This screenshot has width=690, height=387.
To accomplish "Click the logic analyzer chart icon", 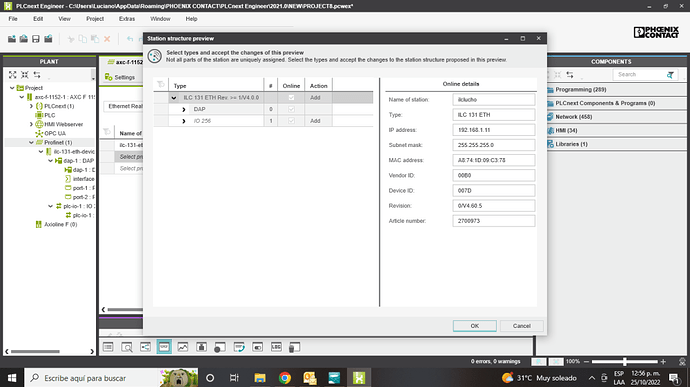I will 183,347.
